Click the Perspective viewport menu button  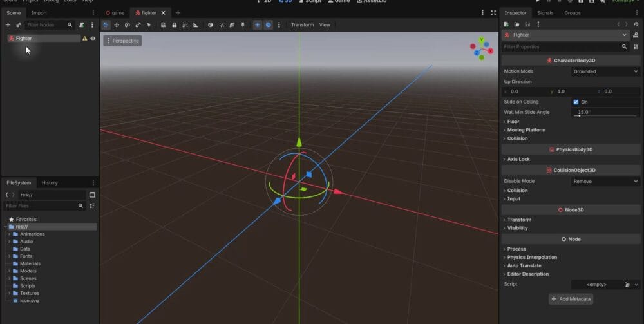click(123, 41)
